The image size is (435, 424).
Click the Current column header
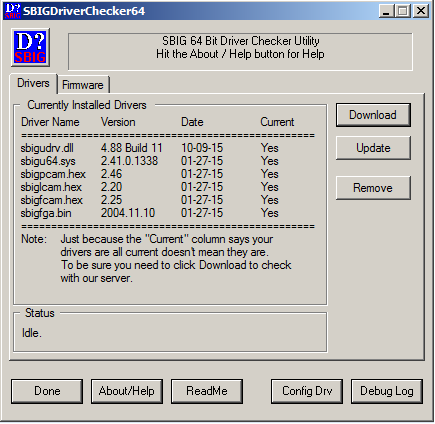(x=277, y=122)
